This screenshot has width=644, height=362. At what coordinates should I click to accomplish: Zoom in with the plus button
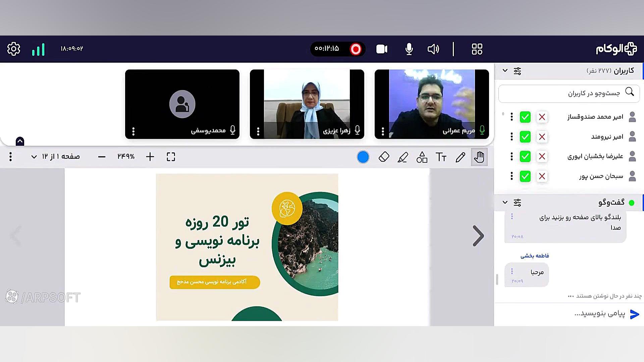point(150,157)
